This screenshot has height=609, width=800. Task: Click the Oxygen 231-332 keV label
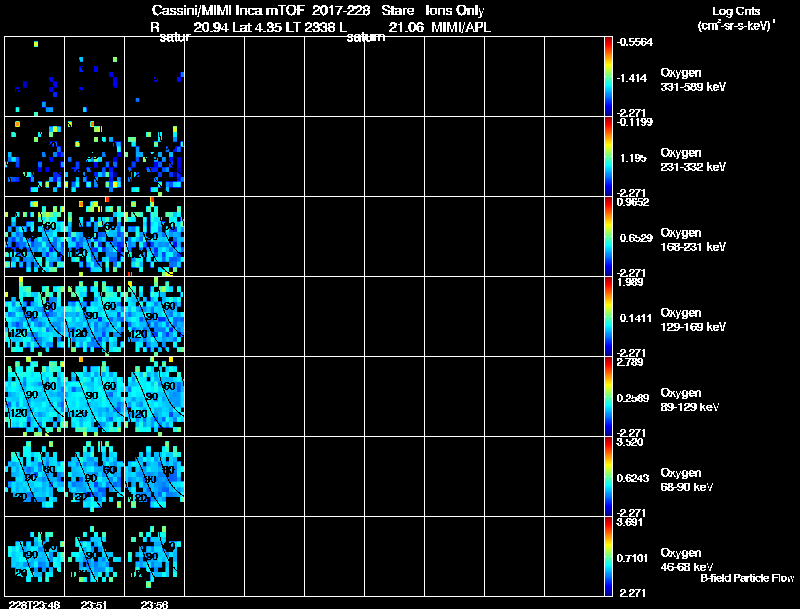[x=693, y=160]
